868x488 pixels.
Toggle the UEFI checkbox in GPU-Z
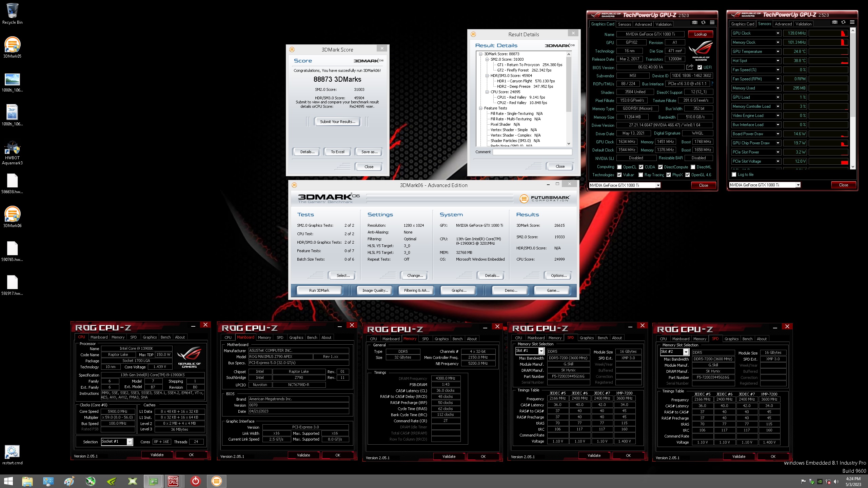coord(699,67)
